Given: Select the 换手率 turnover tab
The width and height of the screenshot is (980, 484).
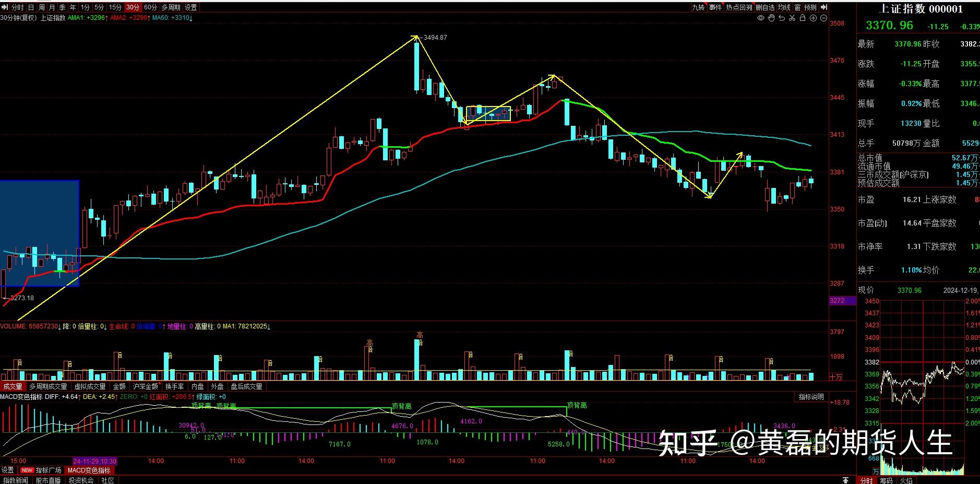Looking at the screenshot, I should tap(174, 386).
